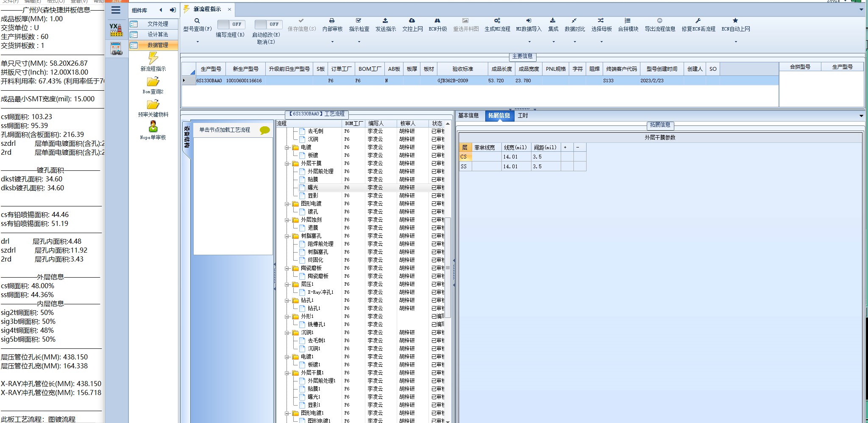Toggle the 启动修改(E) OFF switch
The height and width of the screenshot is (423, 868).
[x=268, y=24]
